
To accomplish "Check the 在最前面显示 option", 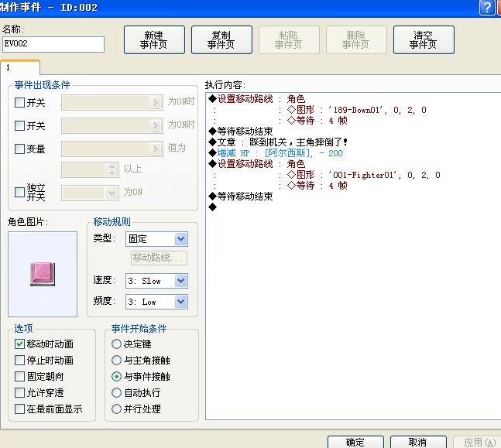I will pyautogui.click(x=19, y=409).
